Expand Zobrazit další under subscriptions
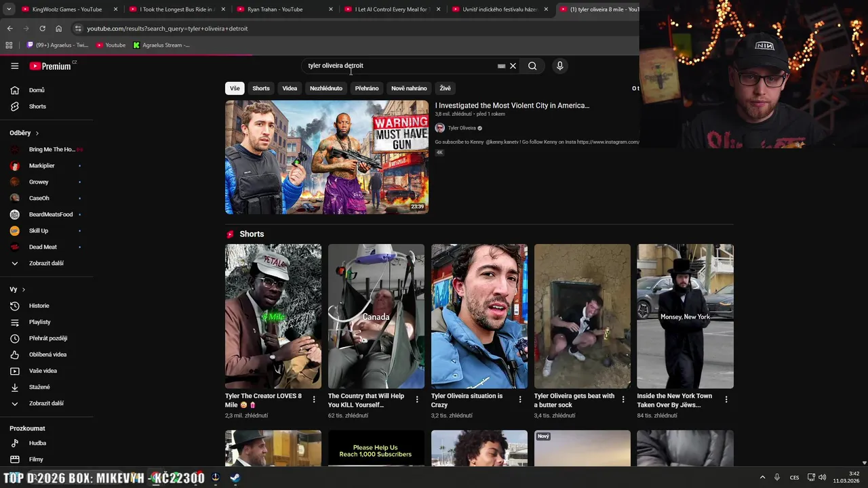 click(x=46, y=264)
